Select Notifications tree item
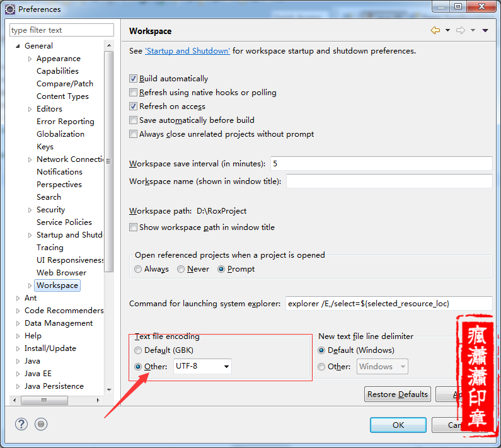The width and height of the screenshot is (501, 448). pyautogui.click(x=59, y=172)
